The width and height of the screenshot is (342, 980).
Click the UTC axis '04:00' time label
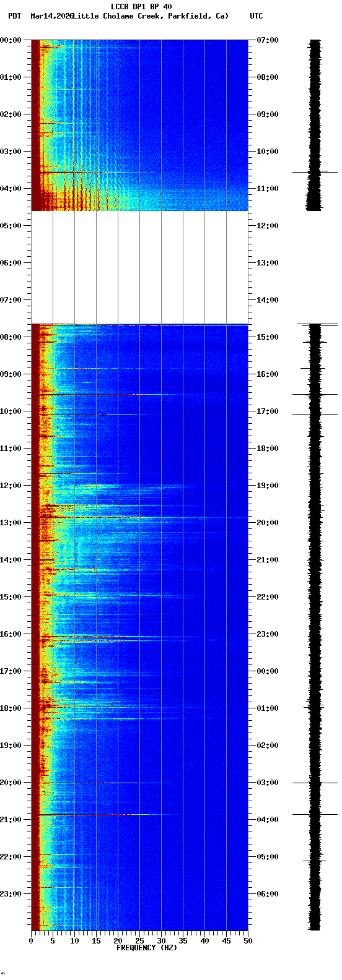click(268, 820)
